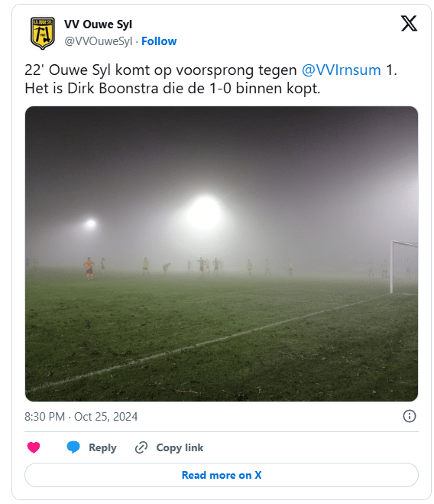
Task: Click the blue reply bubble icon
Action: pos(73,447)
